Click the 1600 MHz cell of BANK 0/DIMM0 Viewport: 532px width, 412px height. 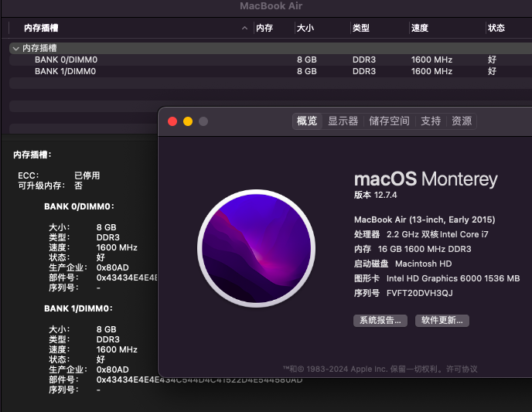431,60
